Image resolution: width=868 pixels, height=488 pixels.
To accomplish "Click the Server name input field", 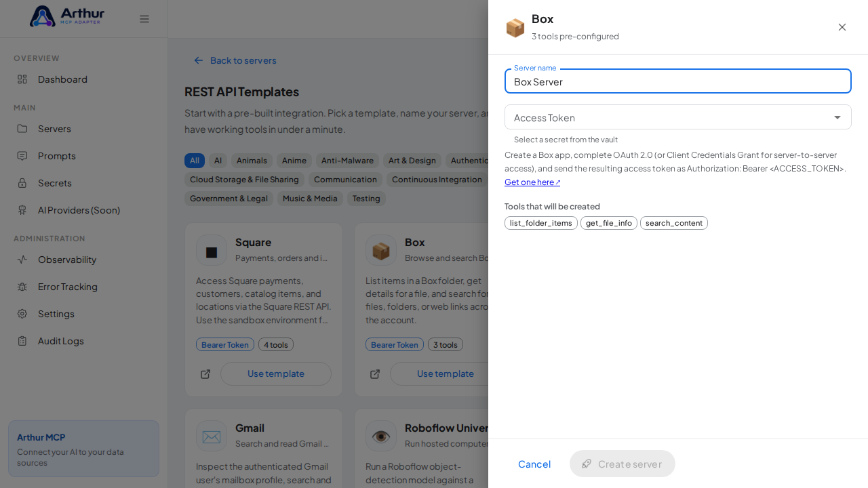I will [x=678, y=81].
